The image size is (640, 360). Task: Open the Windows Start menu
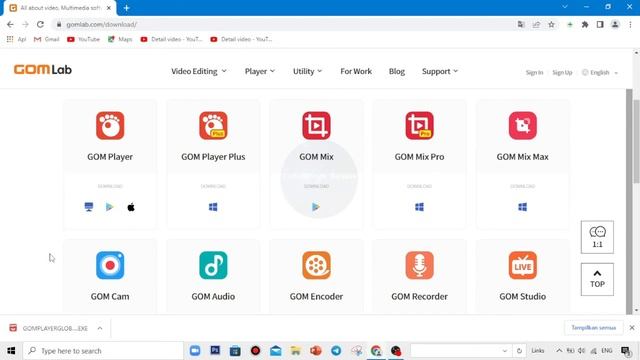click(x=11, y=351)
